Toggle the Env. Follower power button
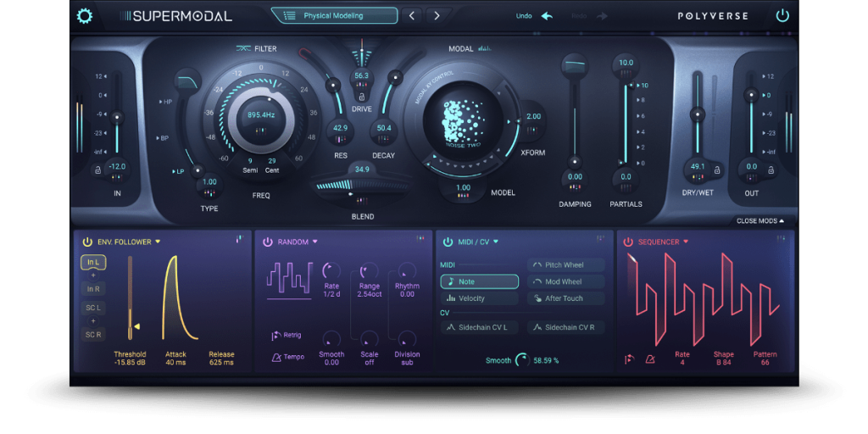This screenshot has height=434, width=868. tap(86, 242)
